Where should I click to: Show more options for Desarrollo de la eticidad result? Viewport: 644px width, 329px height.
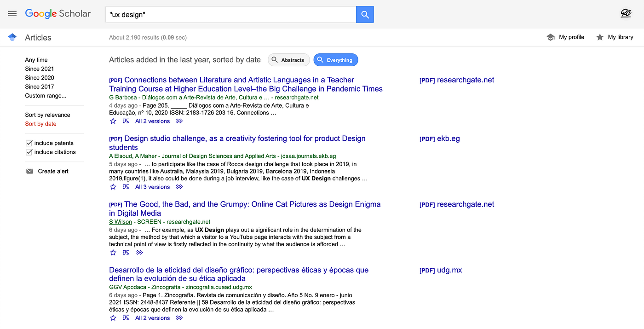point(179,318)
